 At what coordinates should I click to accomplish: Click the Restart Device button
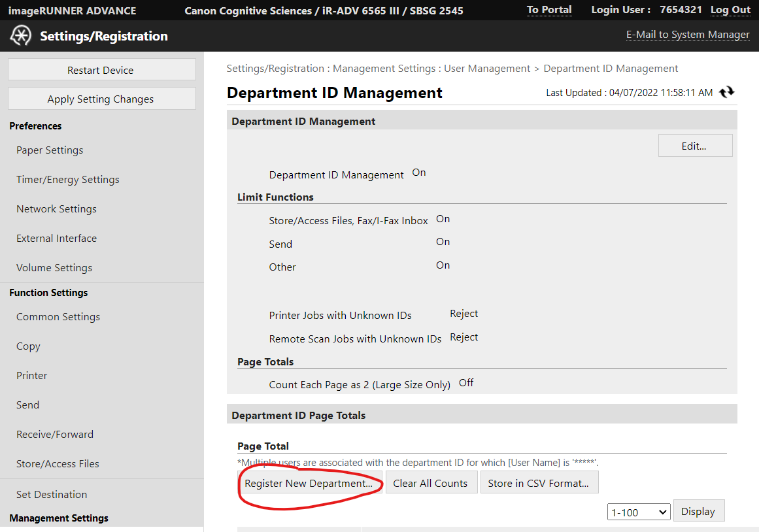pos(101,70)
